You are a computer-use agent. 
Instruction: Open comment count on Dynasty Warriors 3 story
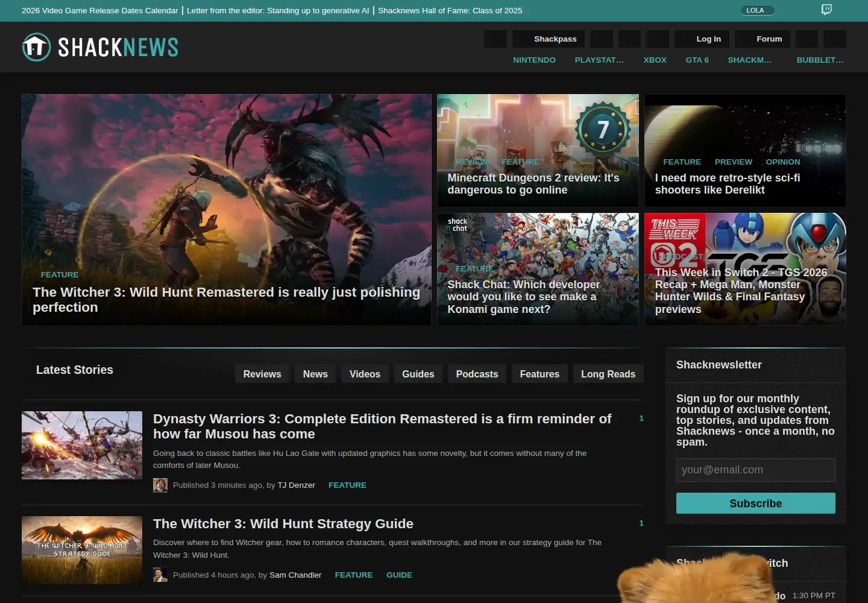coord(641,418)
